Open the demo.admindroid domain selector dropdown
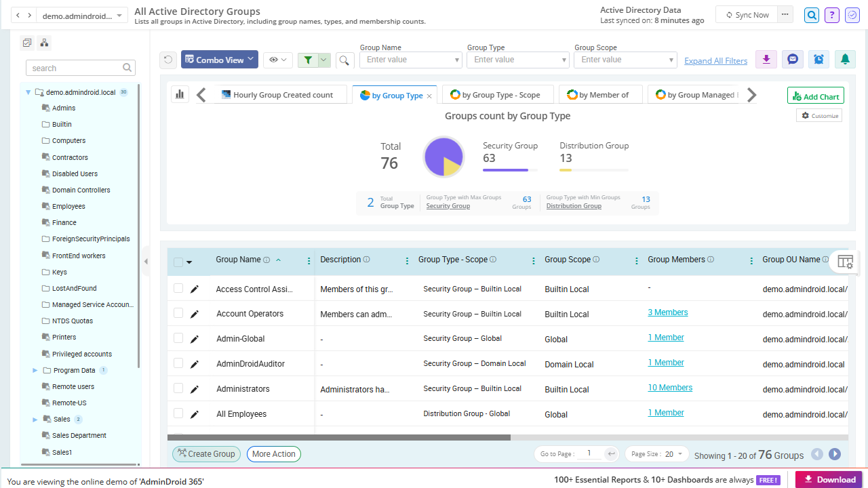This screenshot has width=868, height=488. [x=82, y=16]
